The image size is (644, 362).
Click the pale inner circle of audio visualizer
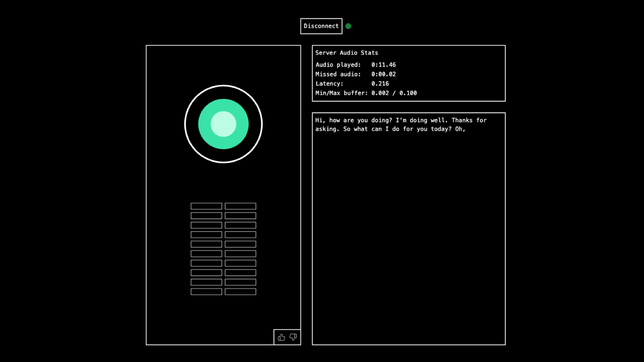click(223, 124)
